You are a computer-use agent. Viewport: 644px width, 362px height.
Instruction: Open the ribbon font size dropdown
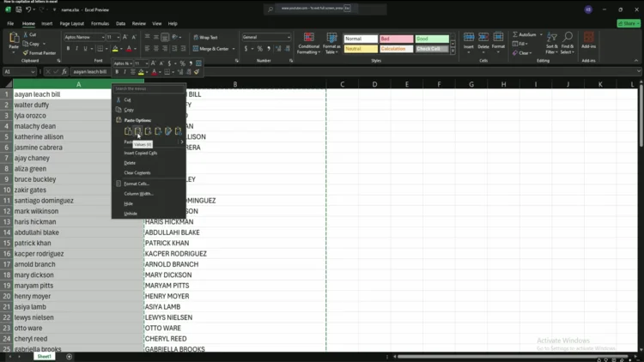click(x=118, y=38)
